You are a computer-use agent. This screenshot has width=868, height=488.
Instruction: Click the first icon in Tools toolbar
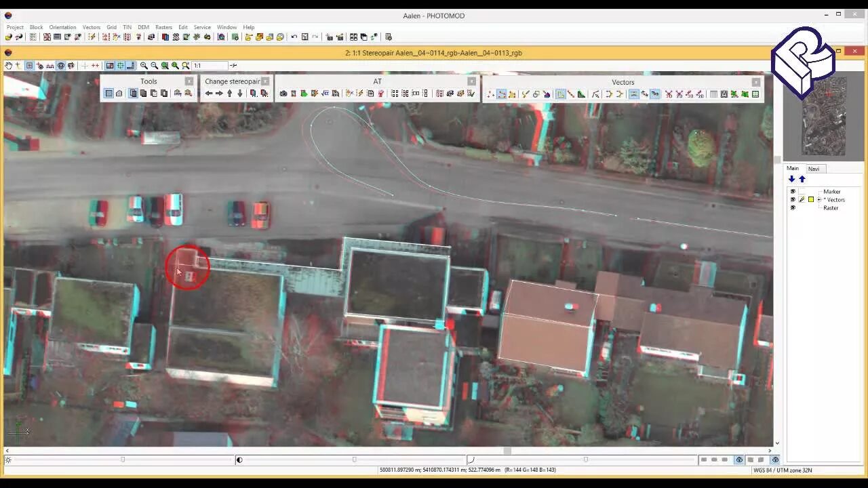[108, 94]
